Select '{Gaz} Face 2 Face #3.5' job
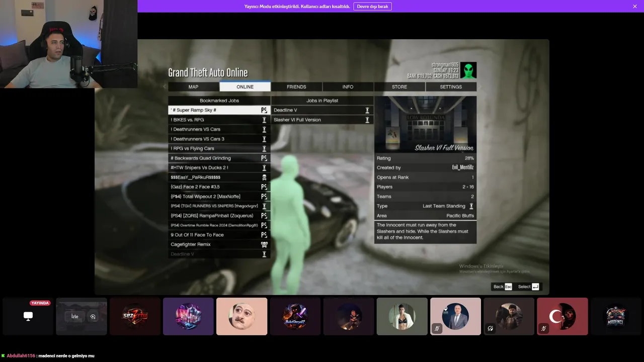The width and height of the screenshot is (644, 362). [x=219, y=187]
